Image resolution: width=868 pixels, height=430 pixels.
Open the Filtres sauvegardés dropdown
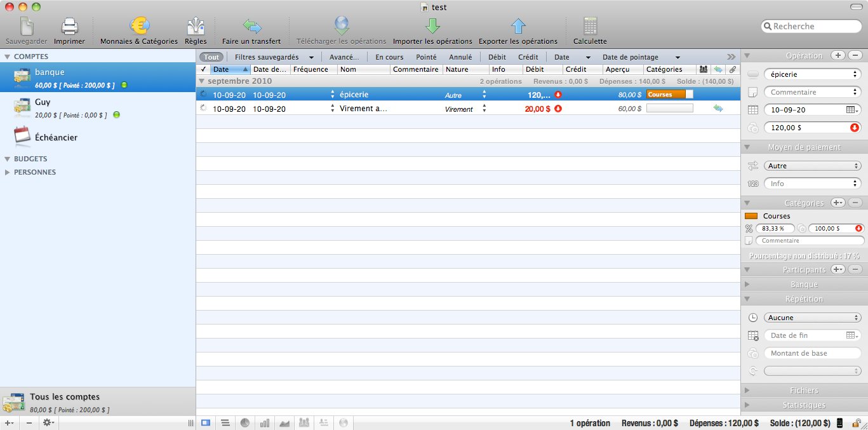coord(274,57)
